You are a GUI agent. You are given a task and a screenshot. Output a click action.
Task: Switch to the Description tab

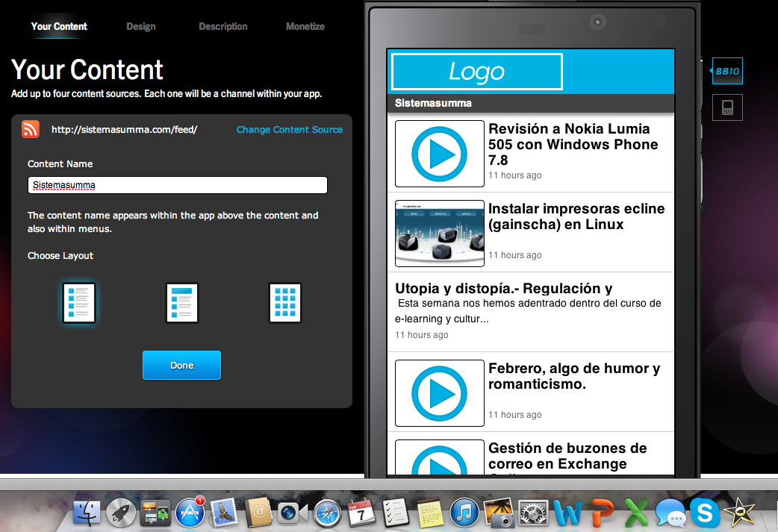click(x=222, y=27)
